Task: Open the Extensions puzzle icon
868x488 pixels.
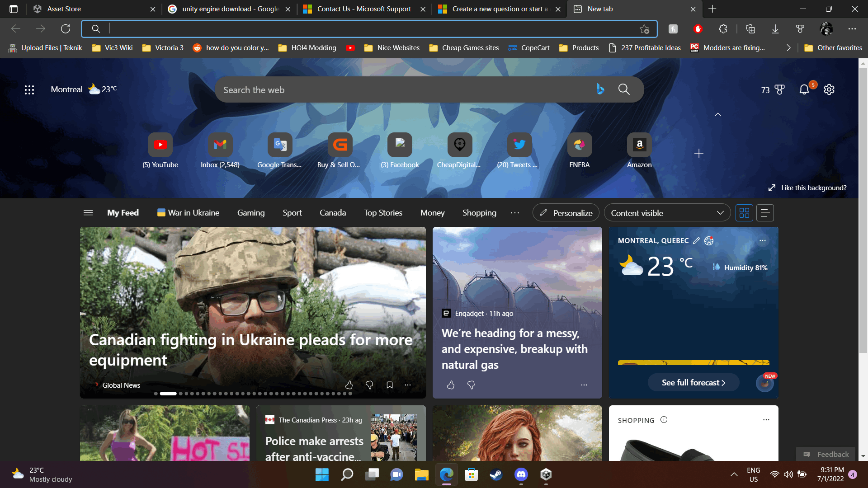Action: point(723,29)
